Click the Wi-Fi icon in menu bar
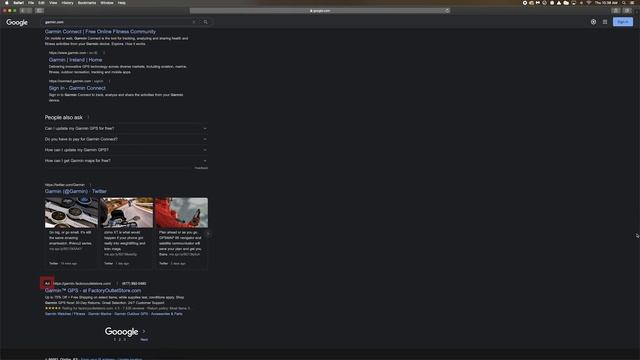640x360 pixels. coord(589,3)
